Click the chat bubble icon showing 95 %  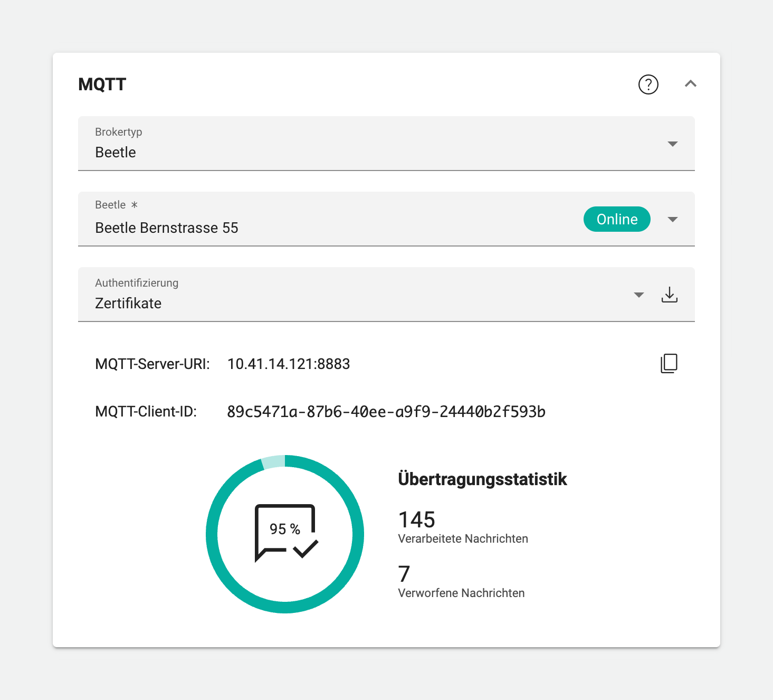pyautogui.click(x=285, y=531)
